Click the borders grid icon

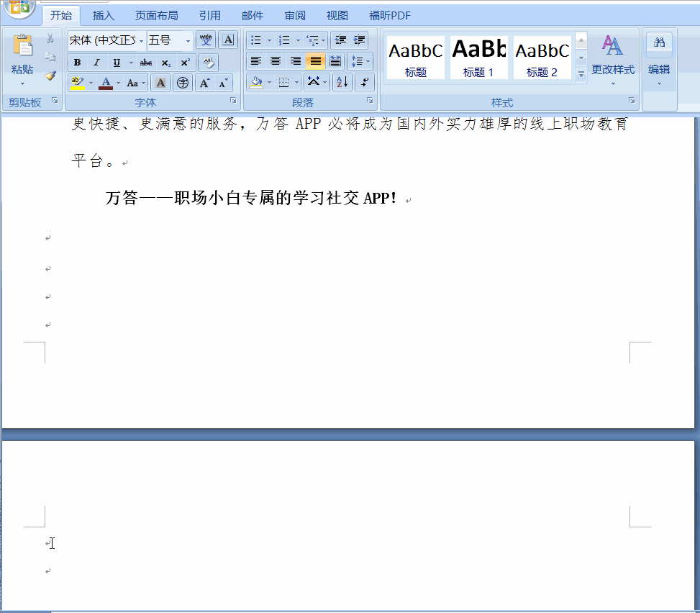pos(283,82)
